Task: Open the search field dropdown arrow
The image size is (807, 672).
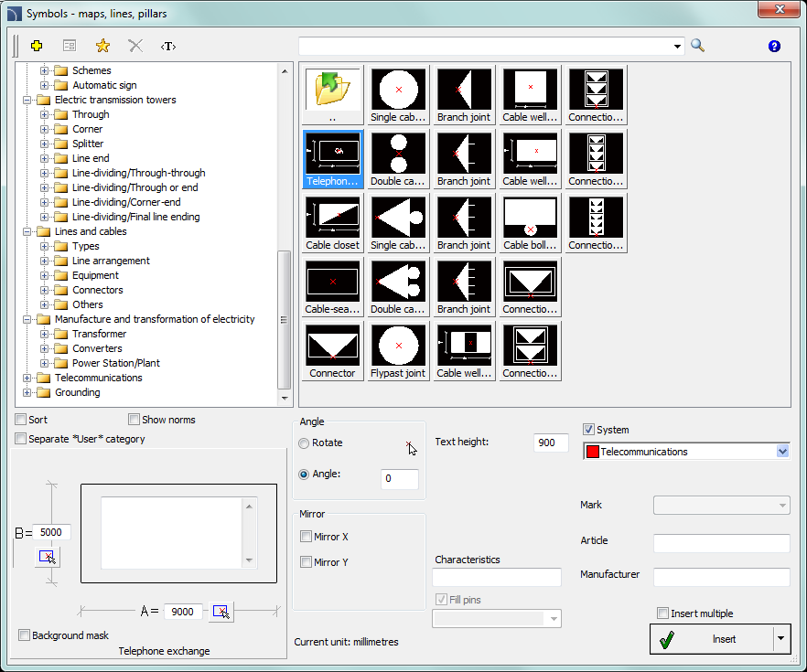Action: tap(678, 46)
